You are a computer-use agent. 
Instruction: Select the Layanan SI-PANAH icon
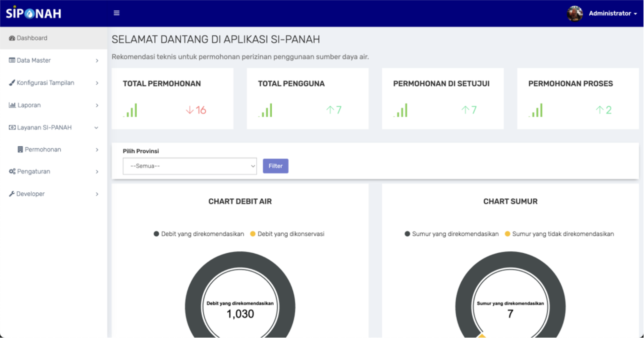tap(12, 127)
